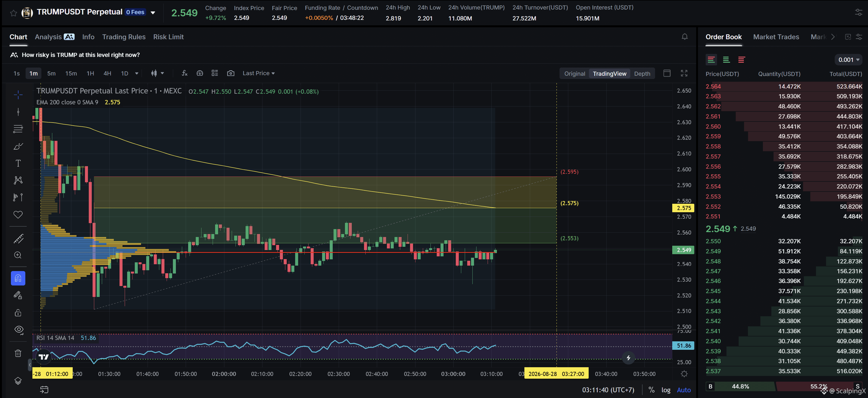The height and width of the screenshot is (398, 868).
Task: Click the price alert bell icon
Action: [x=684, y=37]
